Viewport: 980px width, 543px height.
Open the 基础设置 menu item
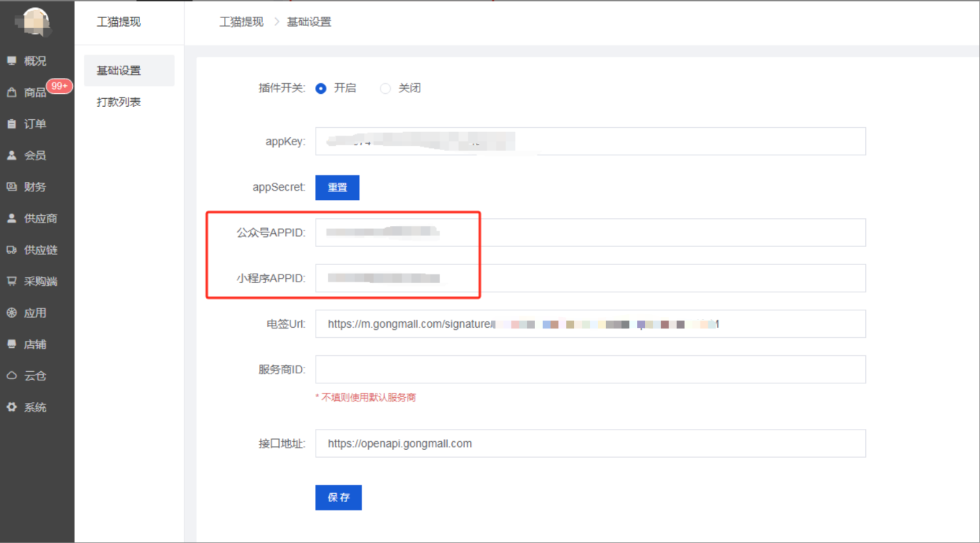pos(119,71)
